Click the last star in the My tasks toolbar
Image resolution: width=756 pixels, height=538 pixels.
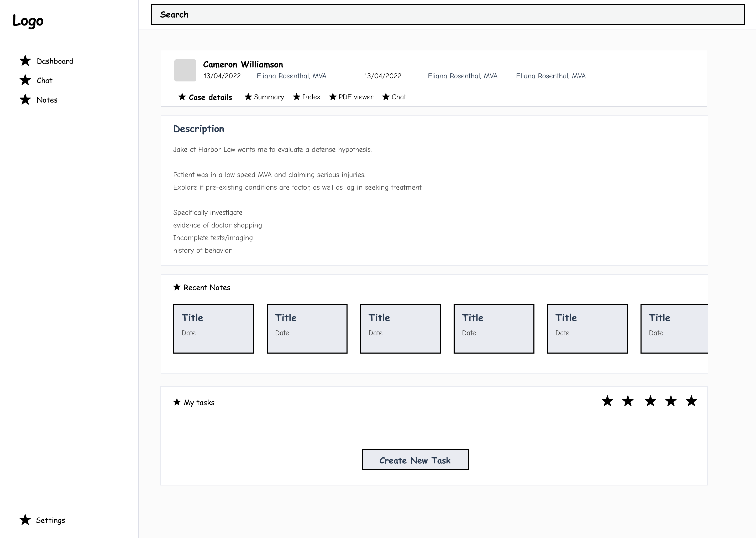(x=691, y=401)
